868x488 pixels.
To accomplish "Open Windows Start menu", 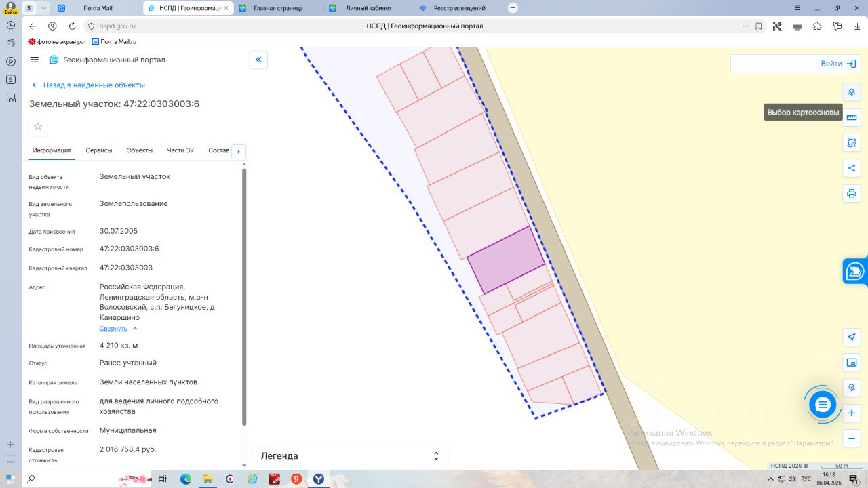I will point(11,479).
